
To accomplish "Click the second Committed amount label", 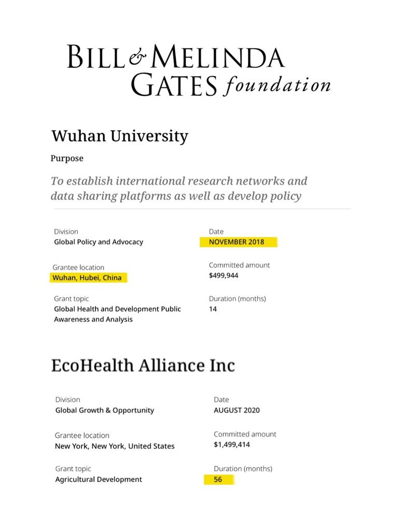I will pos(245,434).
